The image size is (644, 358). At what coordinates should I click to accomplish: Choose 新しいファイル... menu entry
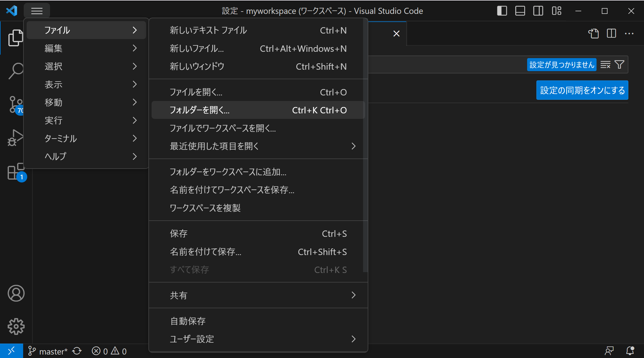click(258, 49)
